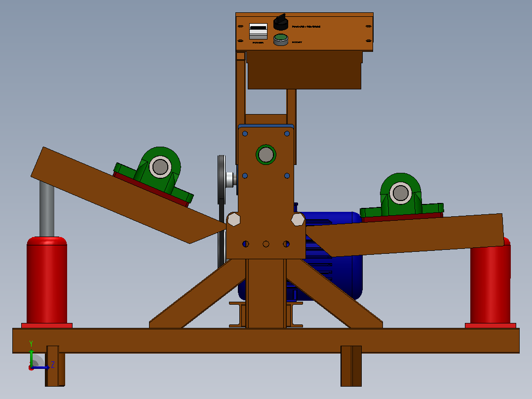Click the red origin point of the coordinate triad
The width and height of the screenshot is (532, 399).
[31, 368]
